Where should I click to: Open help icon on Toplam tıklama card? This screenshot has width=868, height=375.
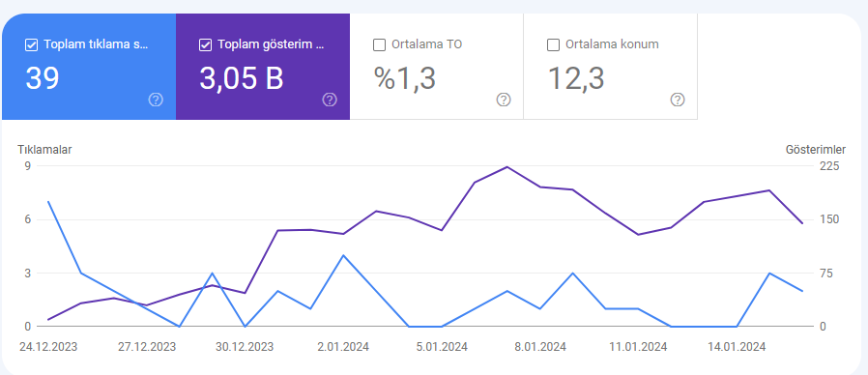[157, 100]
